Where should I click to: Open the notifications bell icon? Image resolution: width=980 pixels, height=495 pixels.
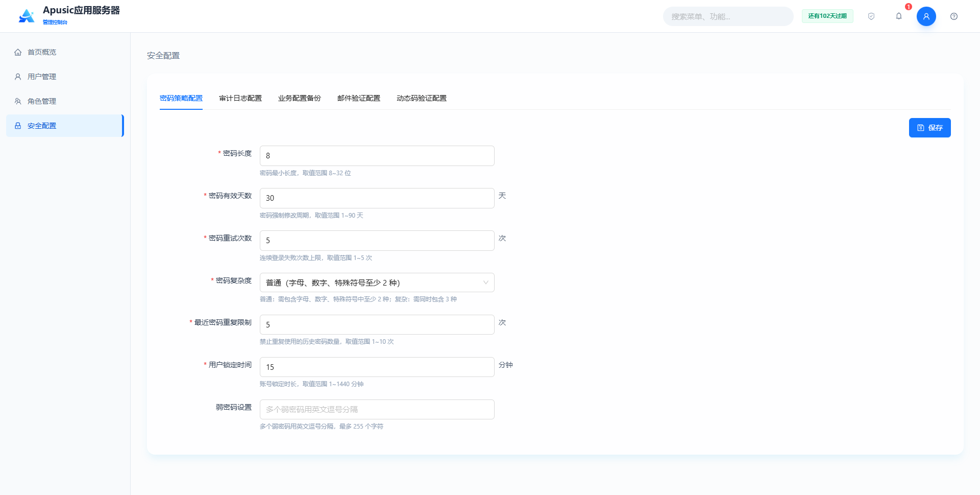coord(899,16)
